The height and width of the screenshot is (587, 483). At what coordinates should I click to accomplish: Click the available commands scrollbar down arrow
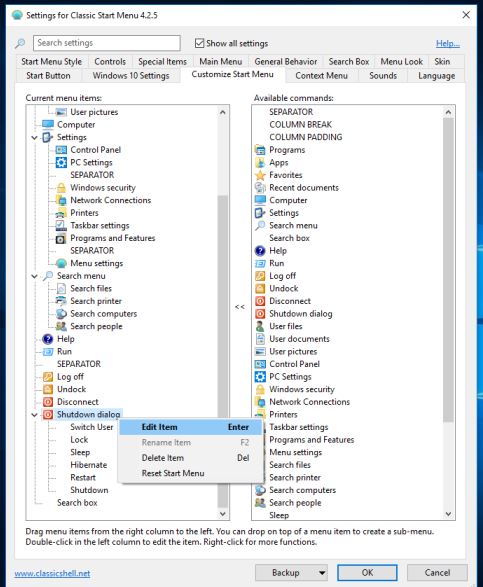click(449, 514)
